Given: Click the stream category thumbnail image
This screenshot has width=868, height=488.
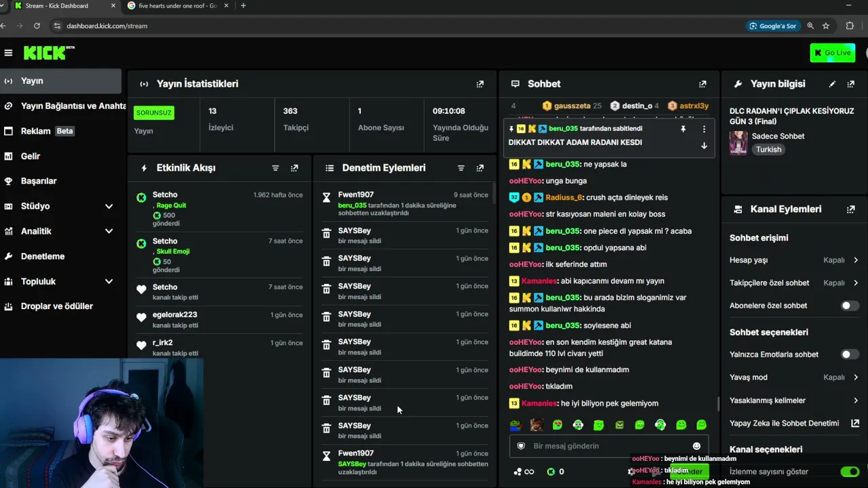Looking at the screenshot, I should coord(738,143).
